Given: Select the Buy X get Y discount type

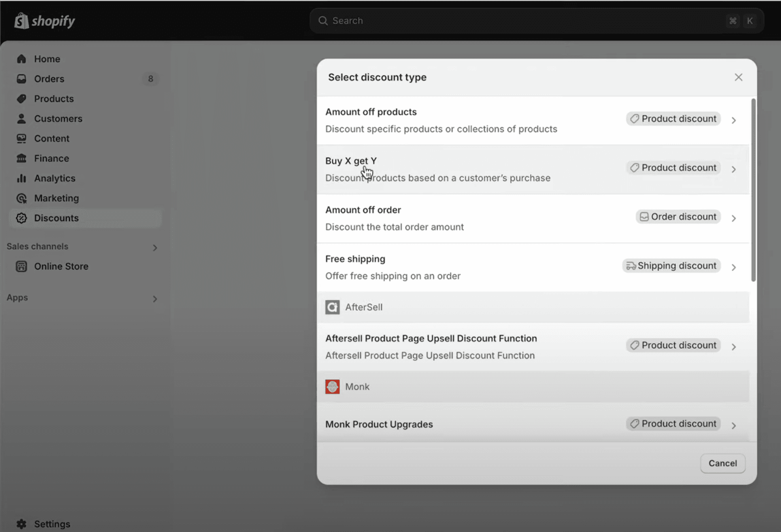Looking at the screenshot, I should tap(533, 169).
